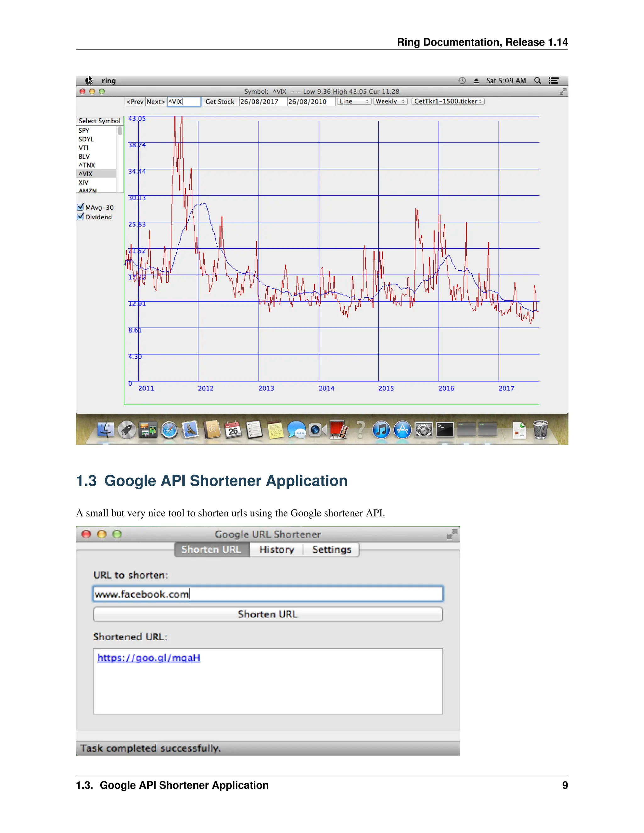Open iTunes music note icon

381,430
